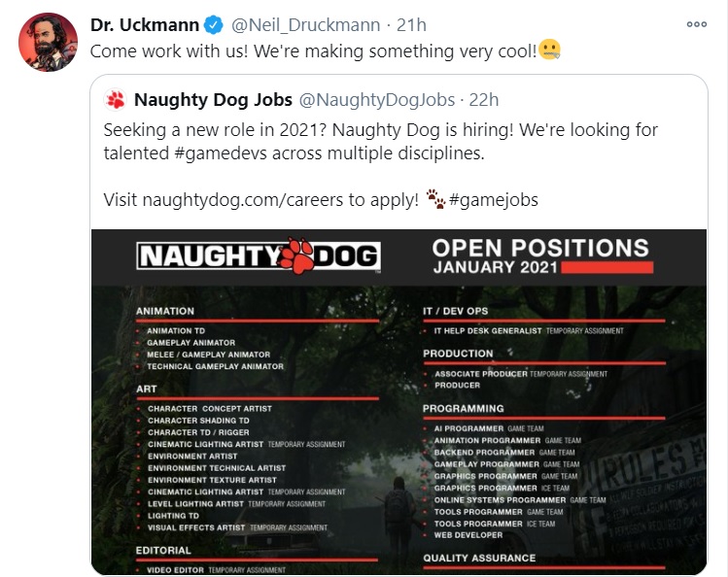
Task: Click the red paw in Naughty Dog logo
Action: point(295,256)
